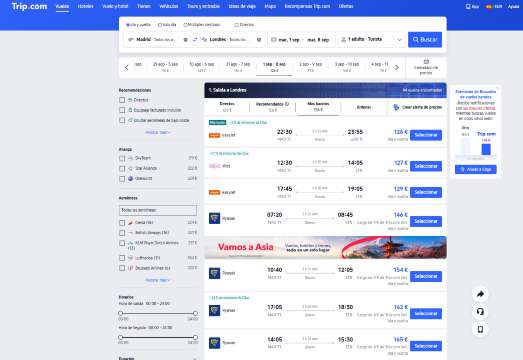This screenshot has width=523, height=360.
Task: Expand Mostrar más under Recomendaciones
Action: point(157,132)
